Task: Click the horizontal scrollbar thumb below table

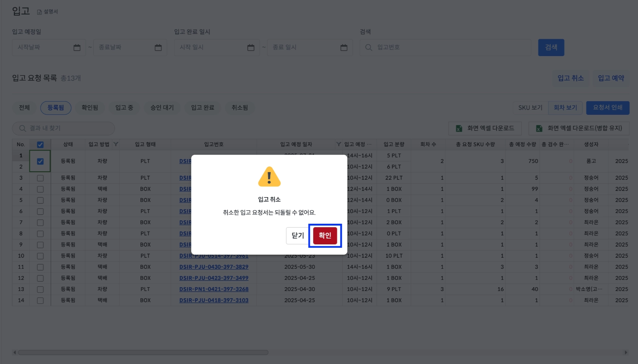Action: pos(143,353)
